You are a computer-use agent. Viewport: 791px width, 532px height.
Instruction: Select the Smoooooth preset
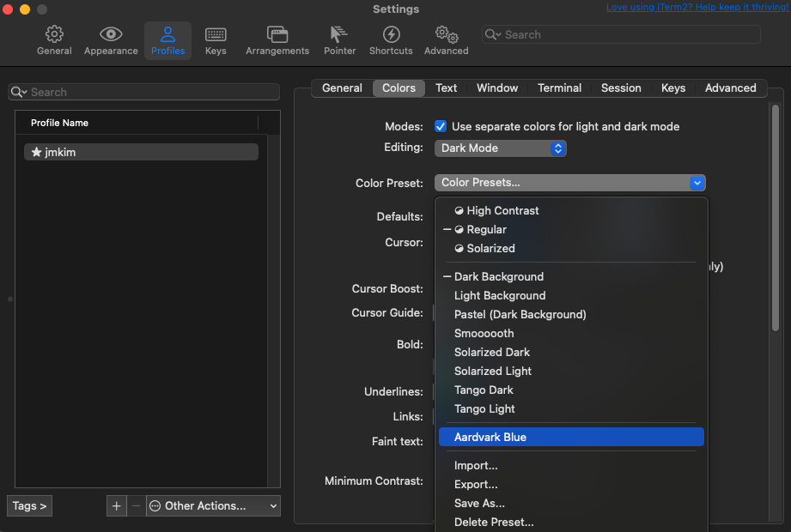(571, 333)
